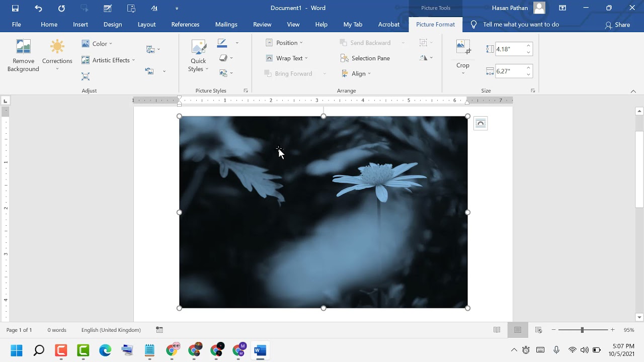
Task: Switch to the Design tab
Action: pos(113,24)
